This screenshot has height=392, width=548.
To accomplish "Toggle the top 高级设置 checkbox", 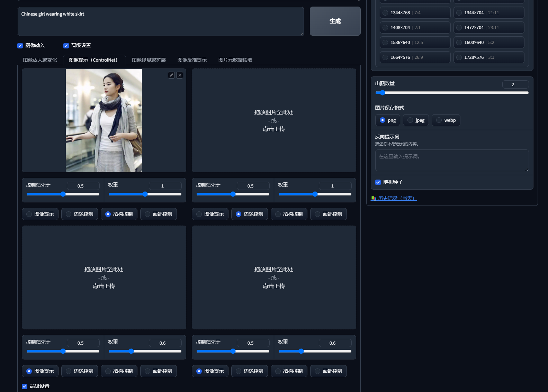I will [66, 45].
